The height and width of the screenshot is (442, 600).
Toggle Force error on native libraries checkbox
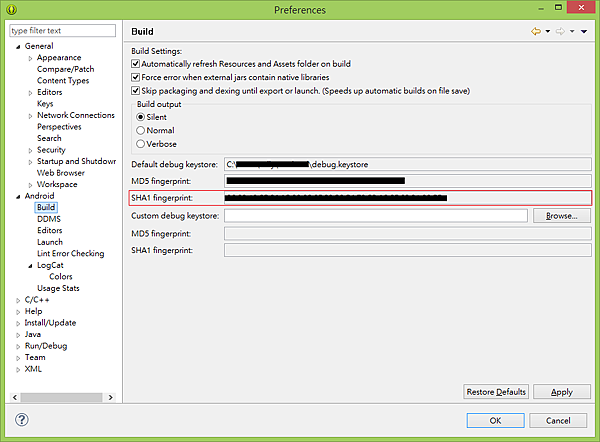click(136, 77)
